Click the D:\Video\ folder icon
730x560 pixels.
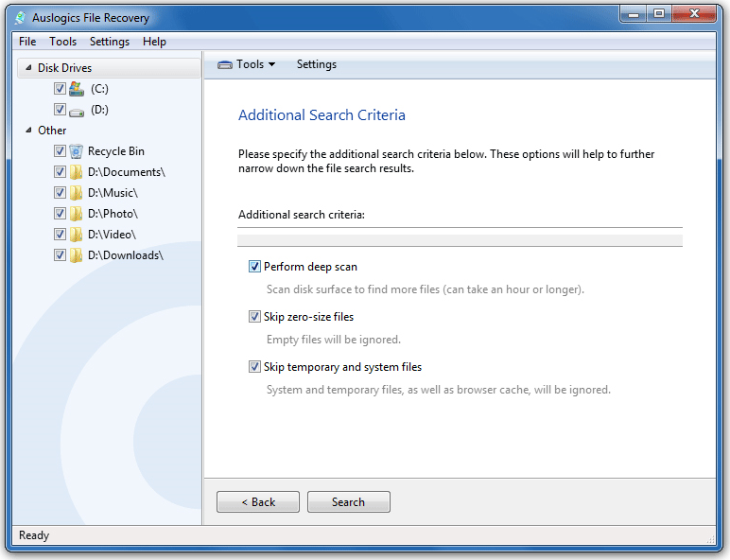pos(77,235)
